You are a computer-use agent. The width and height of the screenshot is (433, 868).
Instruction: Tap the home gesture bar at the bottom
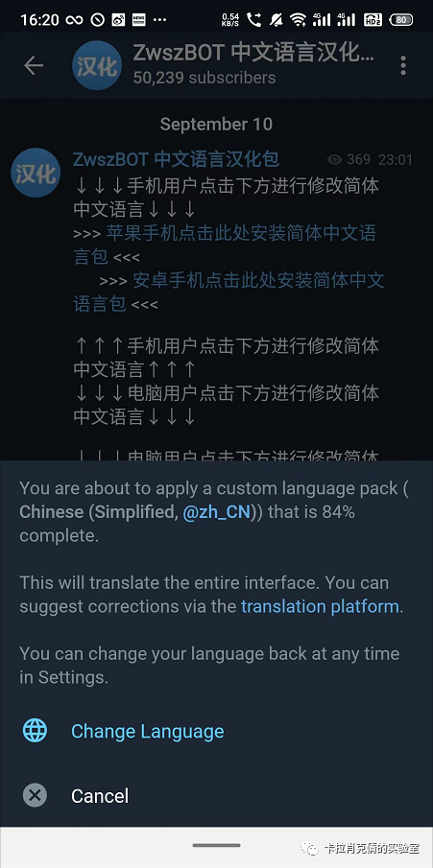coord(216,845)
